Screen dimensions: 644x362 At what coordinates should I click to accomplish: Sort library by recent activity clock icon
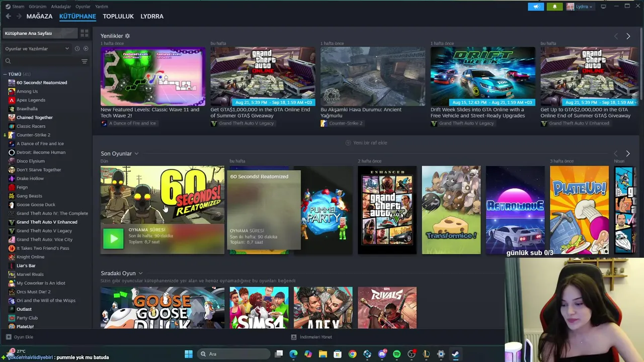coord(77,49)
